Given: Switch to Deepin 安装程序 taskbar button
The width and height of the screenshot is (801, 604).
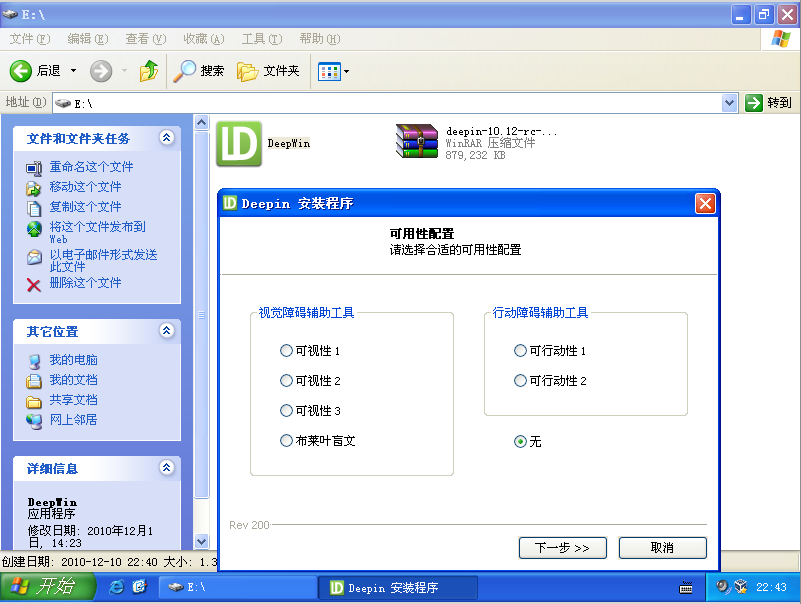Looking at the screenshot, I should click(x=398, y=587).
